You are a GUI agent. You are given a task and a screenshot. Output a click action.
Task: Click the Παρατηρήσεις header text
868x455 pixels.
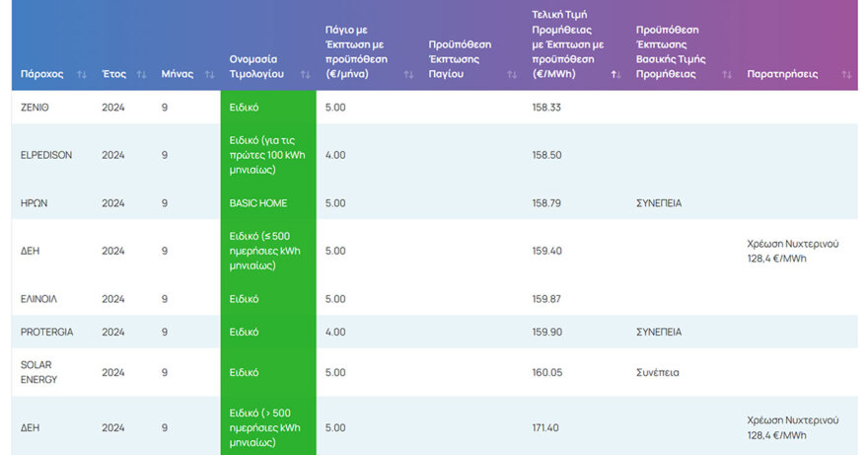coord(782,74)
